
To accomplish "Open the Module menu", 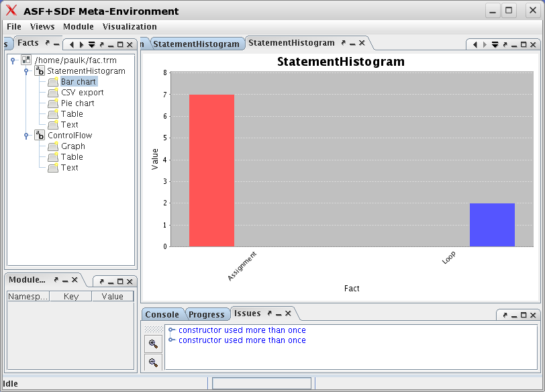I will click(79, 27).
